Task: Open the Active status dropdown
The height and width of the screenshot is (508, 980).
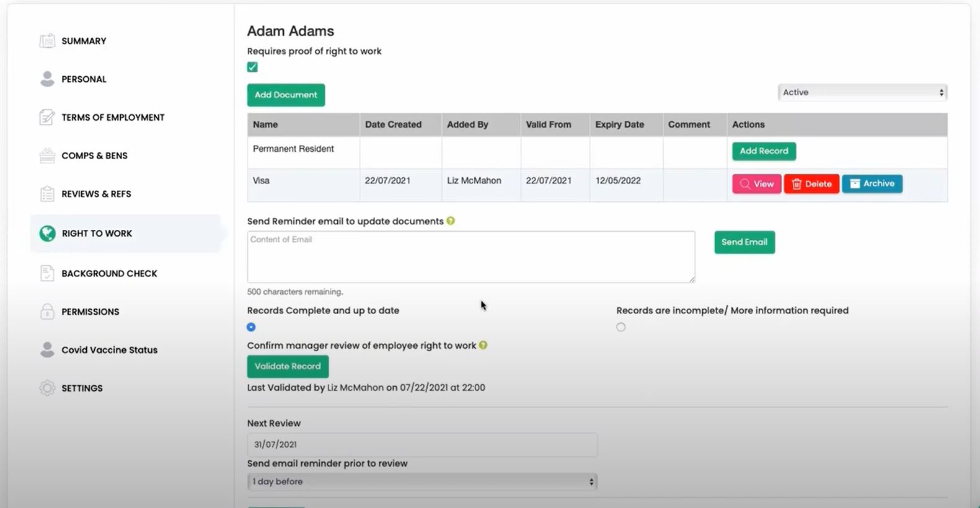Action: pyautogui.click(x=862, y=92)
